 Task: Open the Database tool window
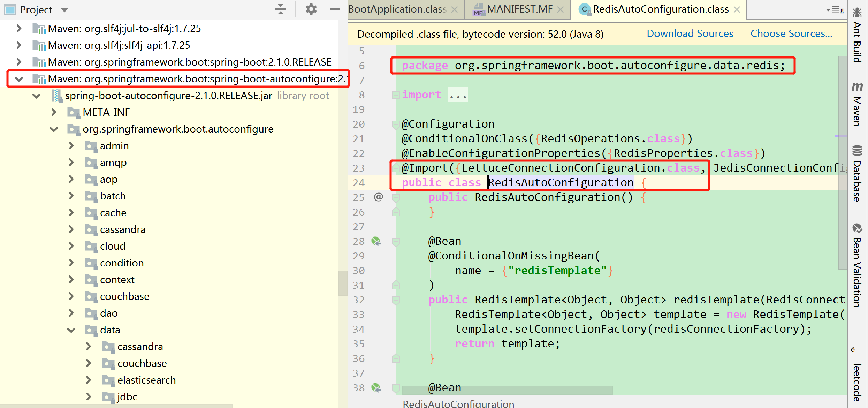pyautogui.click(x=857, y=173)
